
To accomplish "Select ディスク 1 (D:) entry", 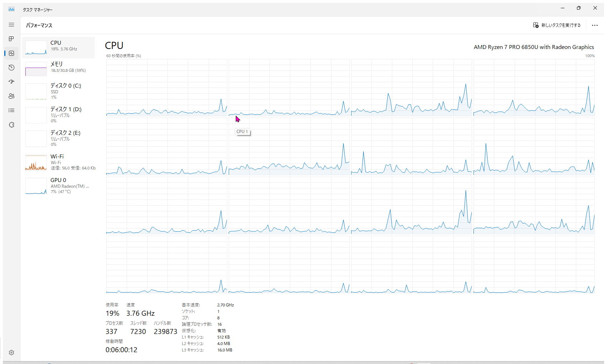I will click(58, 115).
